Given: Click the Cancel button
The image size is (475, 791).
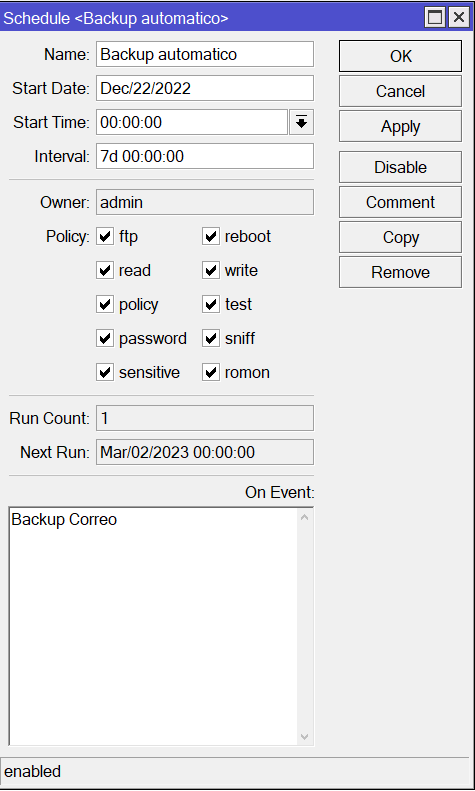Looking at the screenshot, I should pos(400,91).
